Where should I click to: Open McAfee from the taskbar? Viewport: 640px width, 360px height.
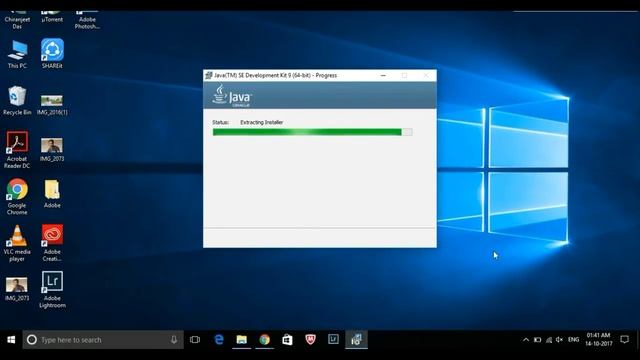click(310, 340)
